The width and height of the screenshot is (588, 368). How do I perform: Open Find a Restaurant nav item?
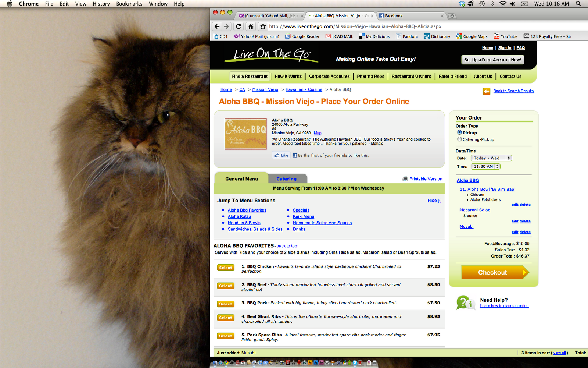point(250,77)
